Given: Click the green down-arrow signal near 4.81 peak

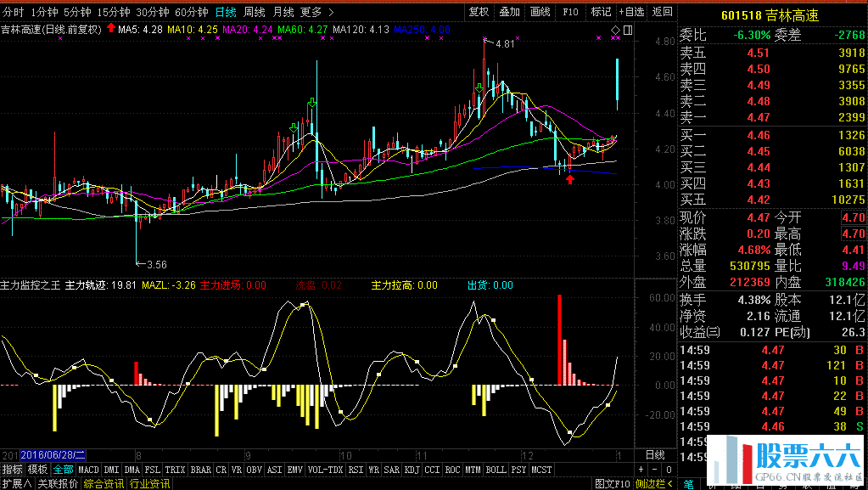Looking at the screenshot, I should coord(480,88).
